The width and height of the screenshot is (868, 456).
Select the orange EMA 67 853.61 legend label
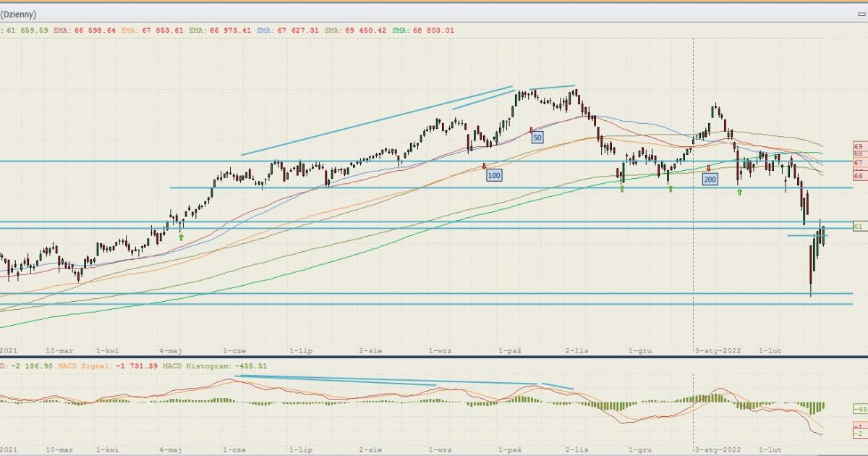click(x=153, y=30)
